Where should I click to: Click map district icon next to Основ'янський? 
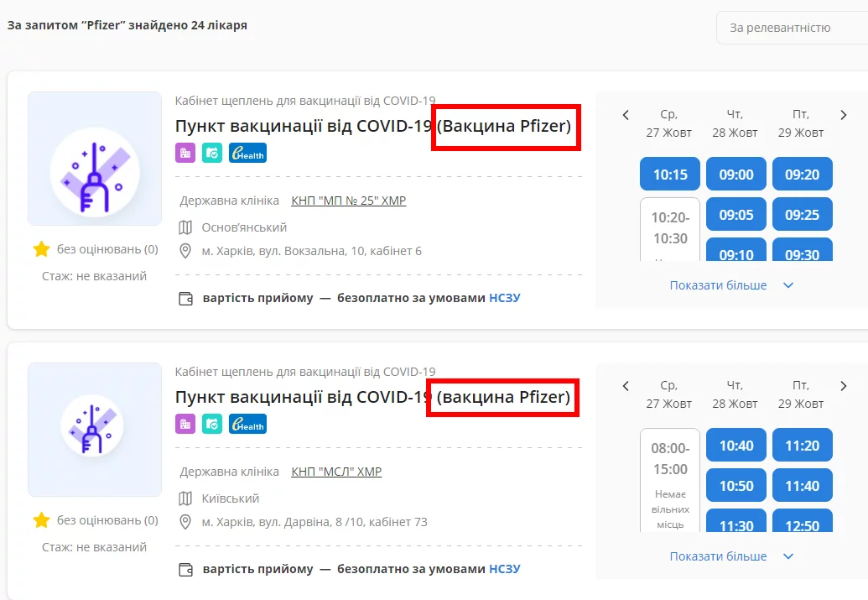tap(185, 227)
